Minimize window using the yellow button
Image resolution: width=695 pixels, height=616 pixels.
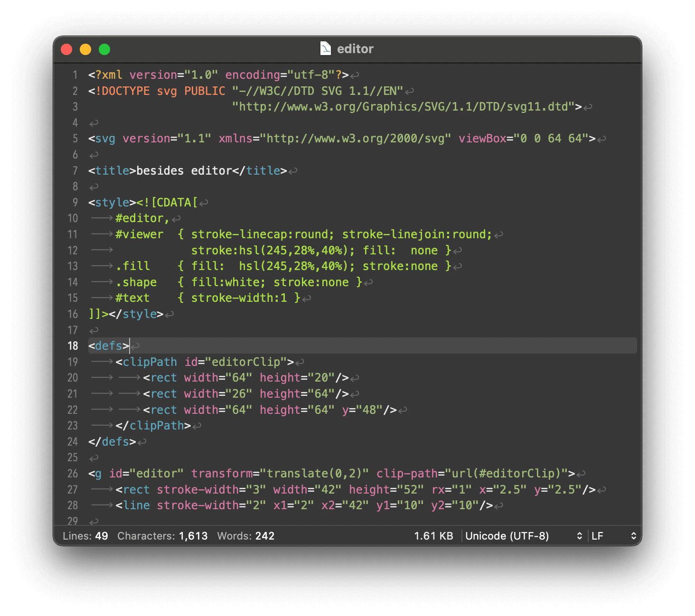(x=85, y=49)
